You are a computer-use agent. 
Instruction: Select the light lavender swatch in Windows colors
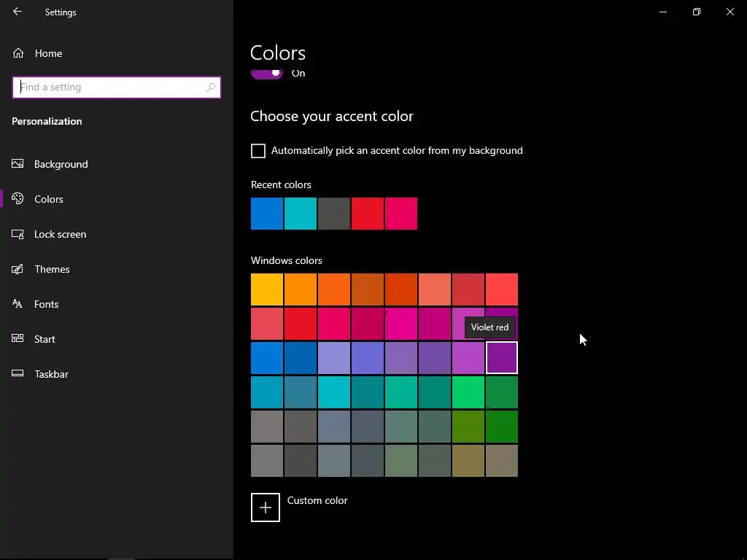[334, 357]
